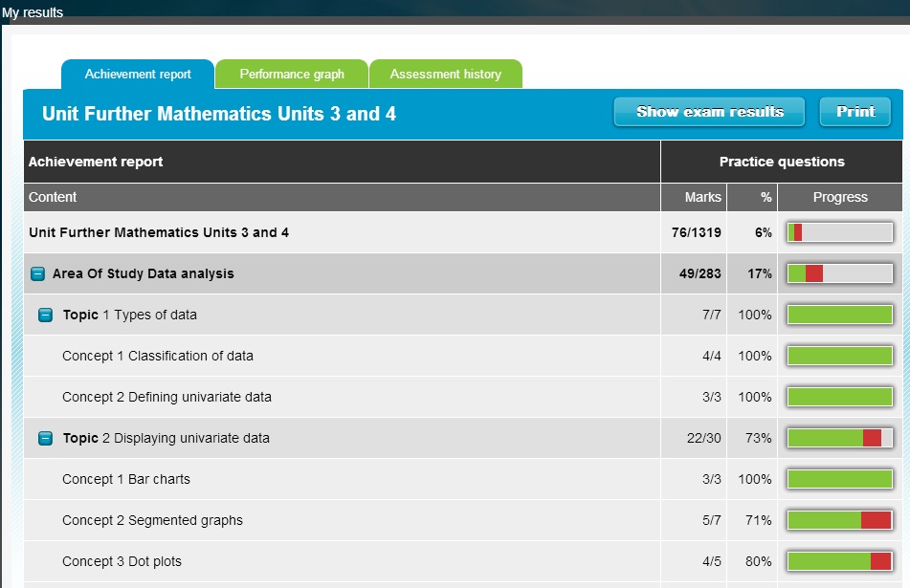Open Concept 2 Segmented graphs
This screenshot has width=910, height=588.
click(152, 520)
